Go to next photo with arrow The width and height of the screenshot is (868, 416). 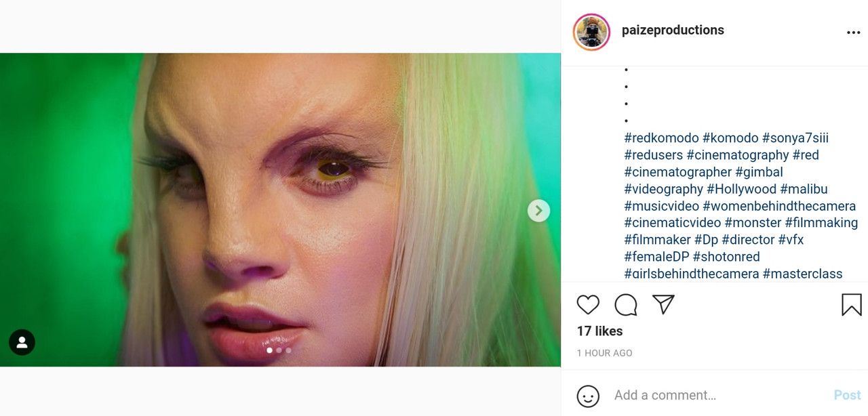click(x=538, y=211)
